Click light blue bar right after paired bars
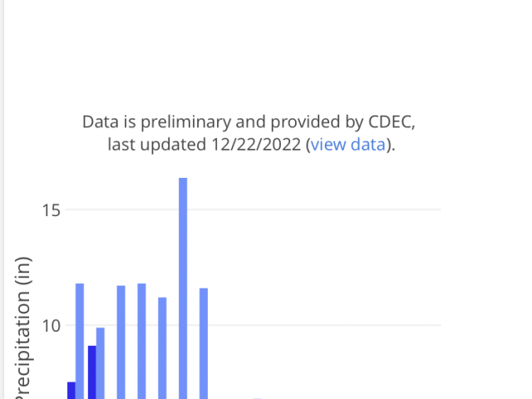The width and height of the screenshot is (532, 399). (x=121, y=342)
